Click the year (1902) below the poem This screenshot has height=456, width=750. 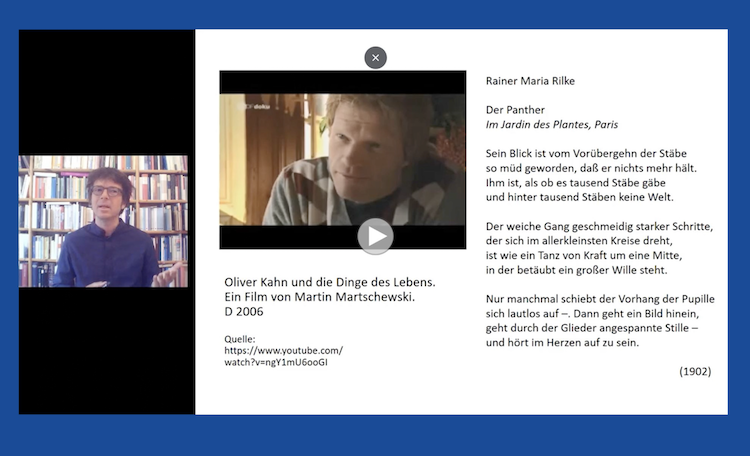[x=695, y=371]
